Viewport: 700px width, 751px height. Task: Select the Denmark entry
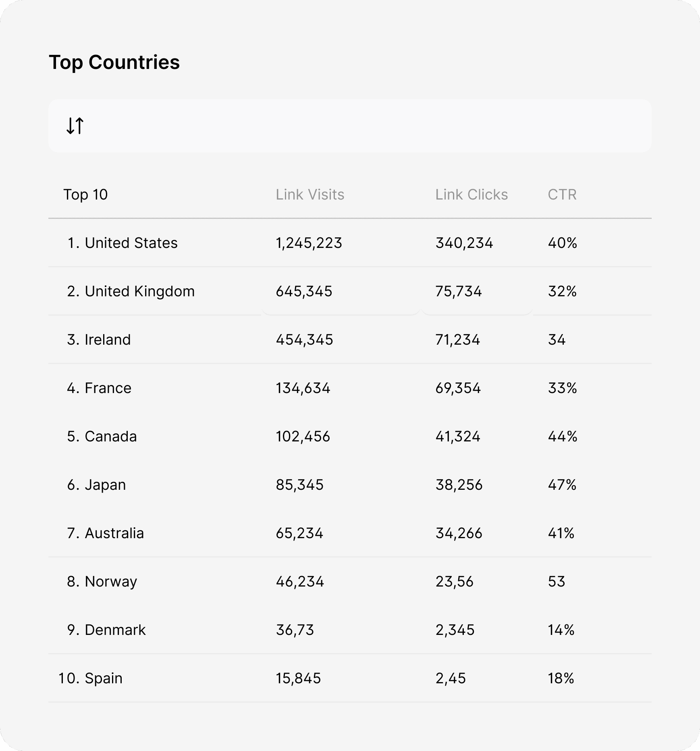(x=115, y=630)
